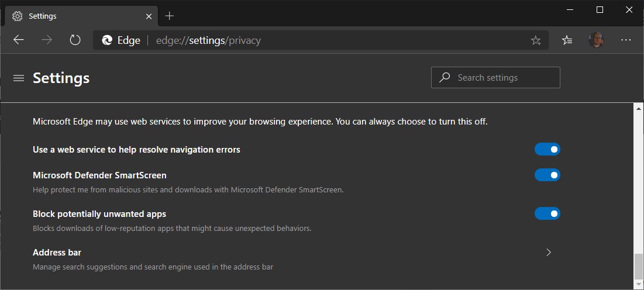644x290 pixels.
Task: Click 'Use a web service' label text
Action: point(136,150)
